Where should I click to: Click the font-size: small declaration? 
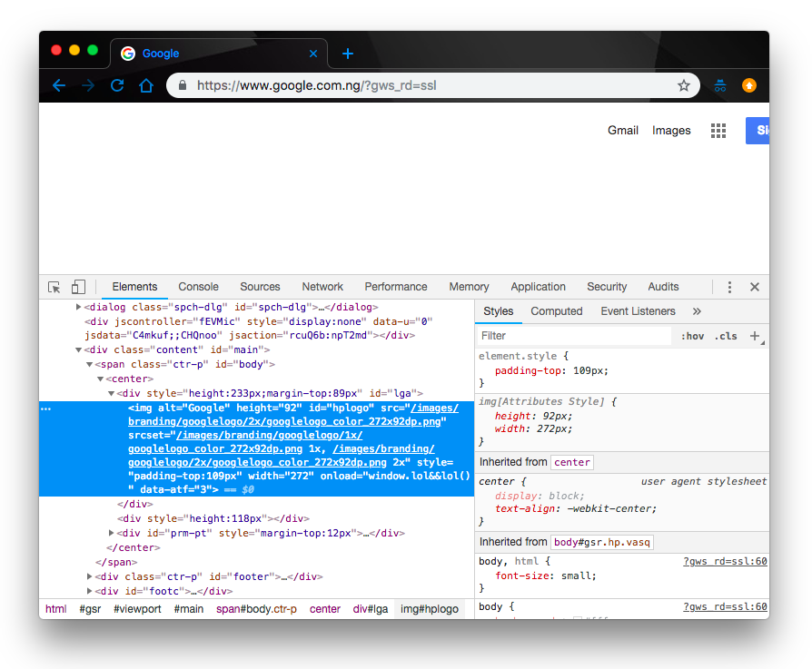pos(546,576)
